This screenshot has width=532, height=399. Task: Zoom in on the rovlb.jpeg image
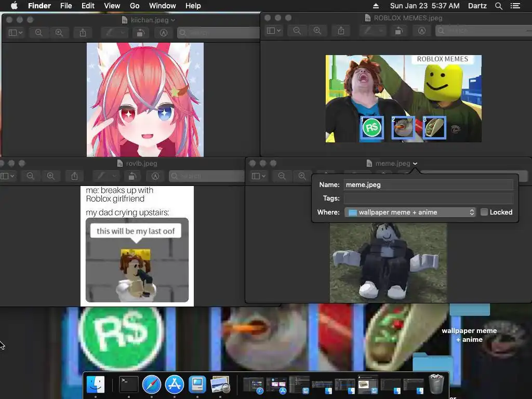click(x=51, y=176)
